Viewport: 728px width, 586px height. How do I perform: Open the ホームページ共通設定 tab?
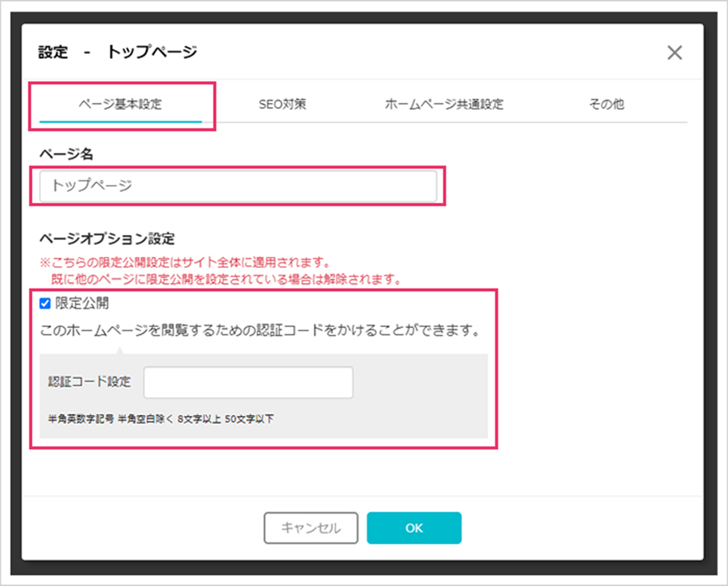[x=444, y=104]
